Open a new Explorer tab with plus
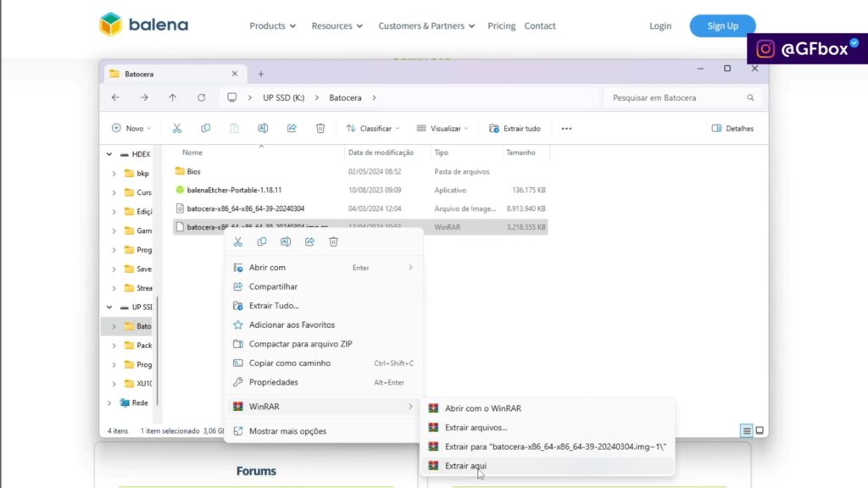 [x=261, y=75]
